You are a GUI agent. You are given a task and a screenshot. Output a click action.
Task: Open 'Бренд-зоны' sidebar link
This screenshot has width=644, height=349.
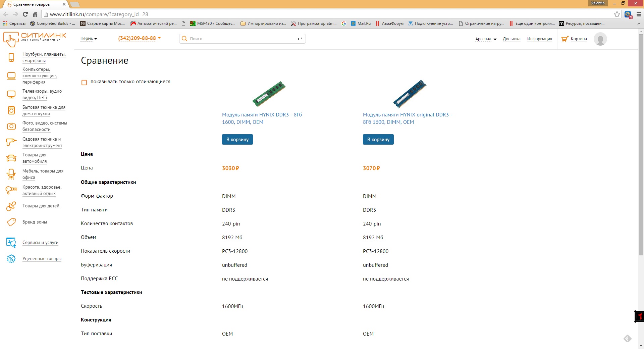[x=35, y=222]
